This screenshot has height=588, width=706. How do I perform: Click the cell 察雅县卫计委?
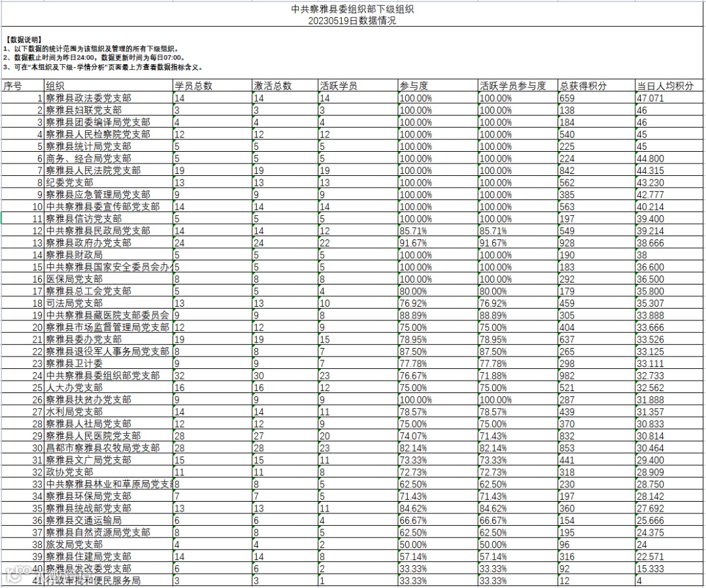pyautogui.click(x=109, y=363)
